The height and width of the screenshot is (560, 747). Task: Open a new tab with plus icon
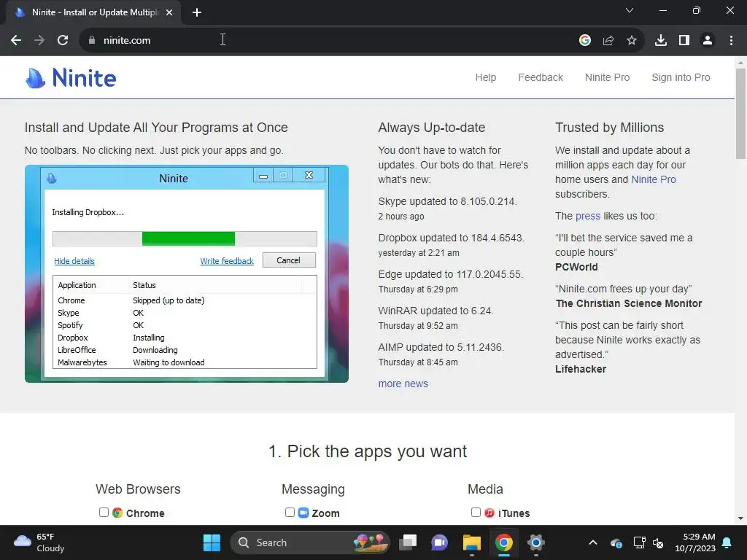click(197, 12)
